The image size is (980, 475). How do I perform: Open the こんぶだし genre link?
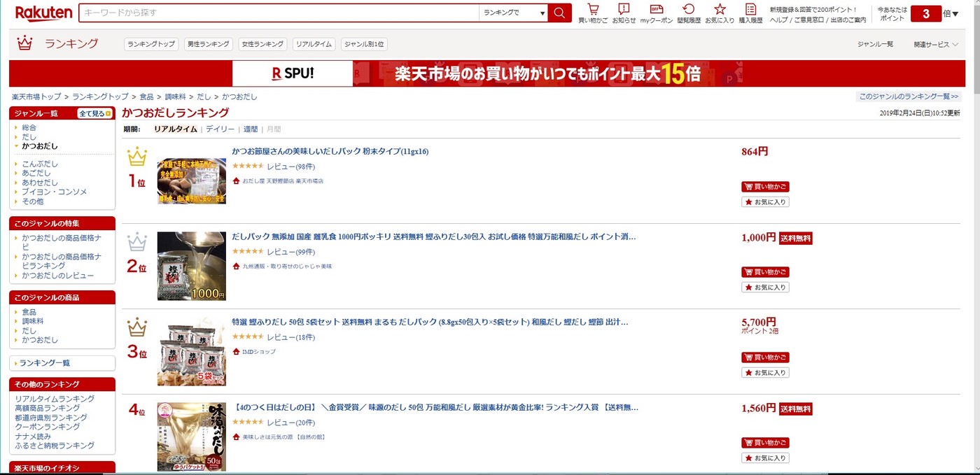[x=40, y=164]
